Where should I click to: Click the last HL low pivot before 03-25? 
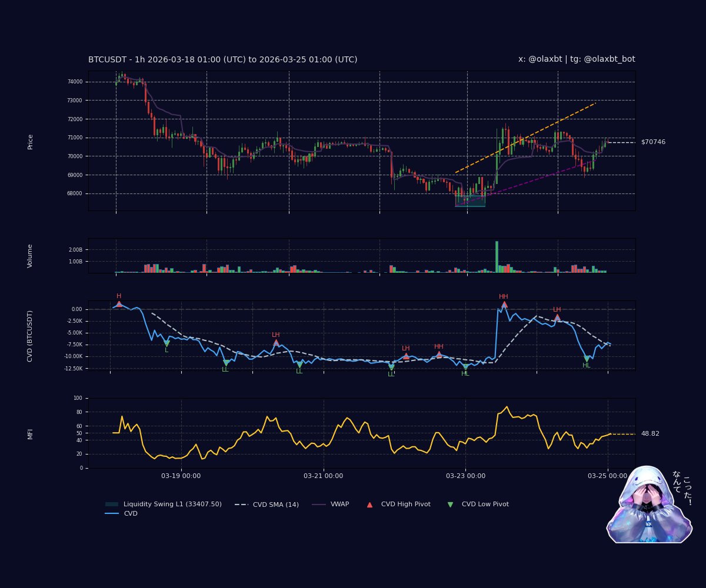click(x=587, y=359)
